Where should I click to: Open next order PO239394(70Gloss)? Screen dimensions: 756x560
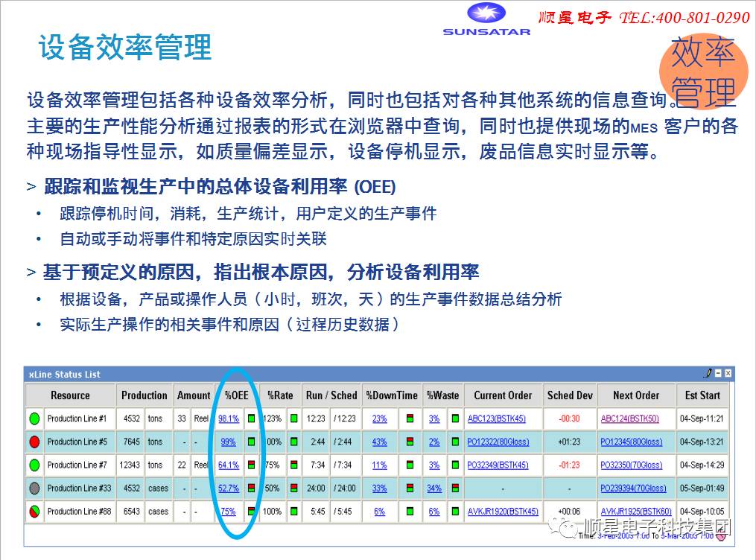(x=632, y=489)
